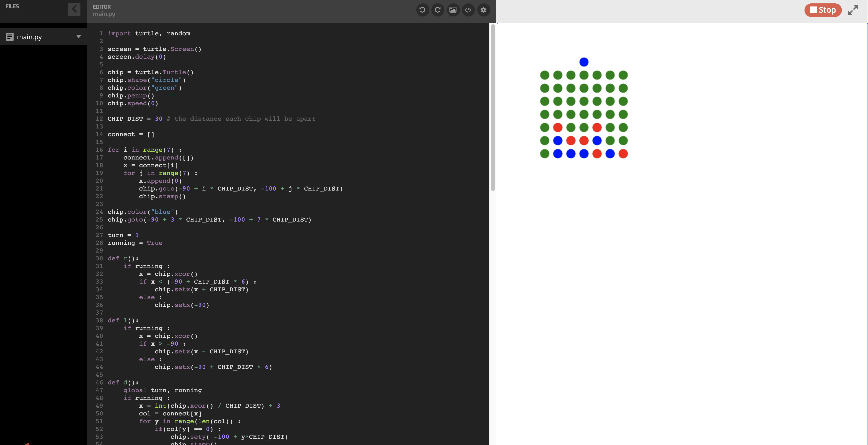Collapse the Files panel with the arrow

point(74,9)
